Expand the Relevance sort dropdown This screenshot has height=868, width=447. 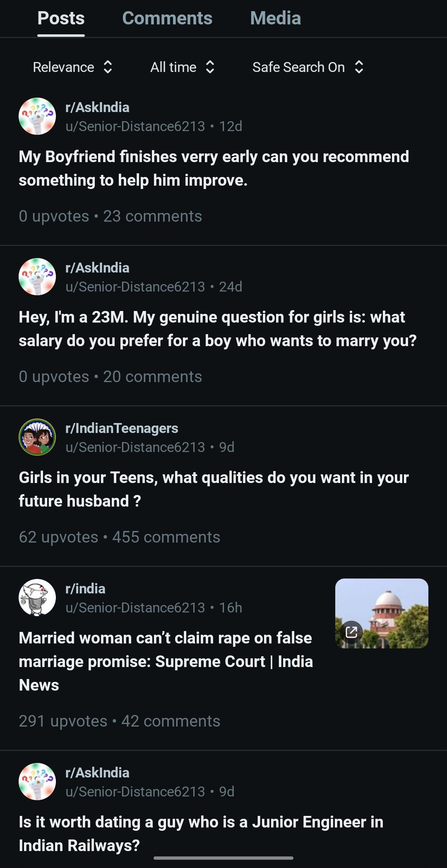[72, 67]
